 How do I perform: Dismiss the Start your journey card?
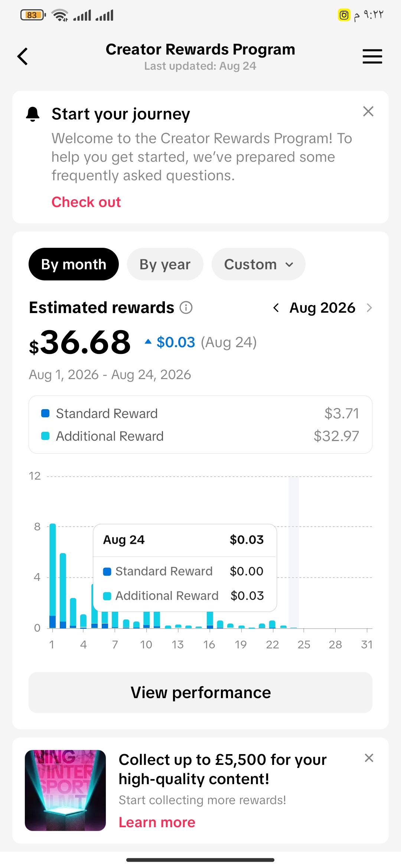coord(368,111)
